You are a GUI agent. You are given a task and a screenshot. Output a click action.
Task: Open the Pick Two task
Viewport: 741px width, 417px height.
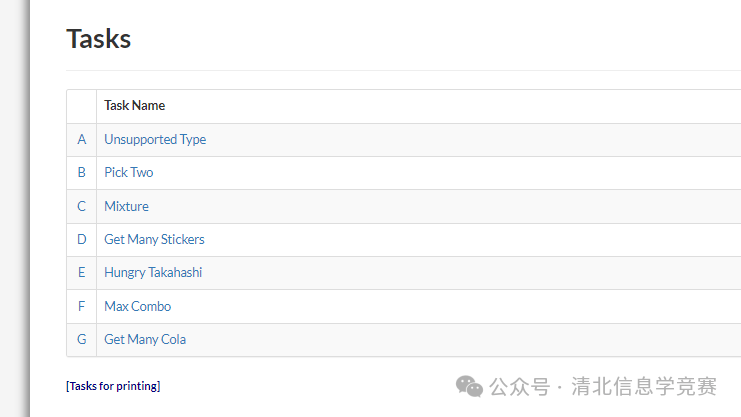click(x=129, y=173)
